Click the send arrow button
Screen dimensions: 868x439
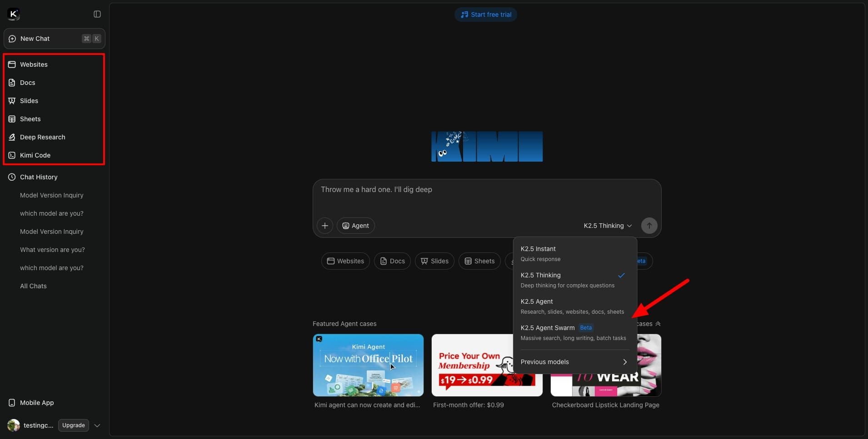[x=649, y=226]
